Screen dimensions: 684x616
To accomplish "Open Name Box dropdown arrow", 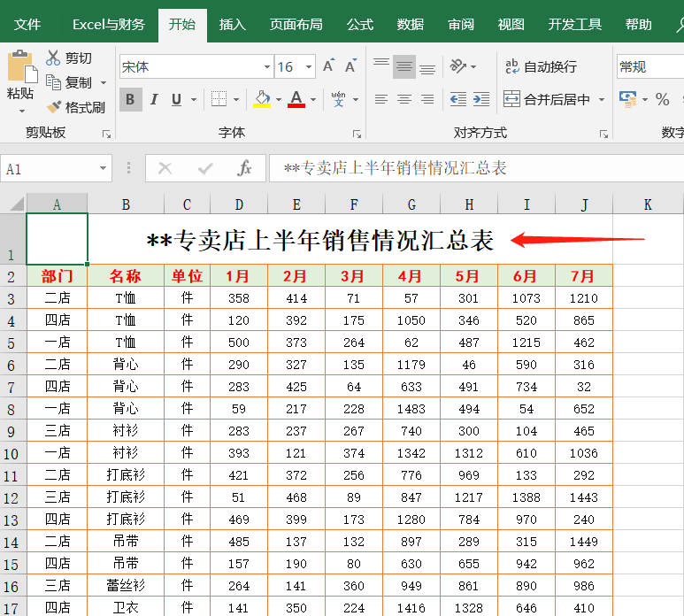I will pos(103,168).
